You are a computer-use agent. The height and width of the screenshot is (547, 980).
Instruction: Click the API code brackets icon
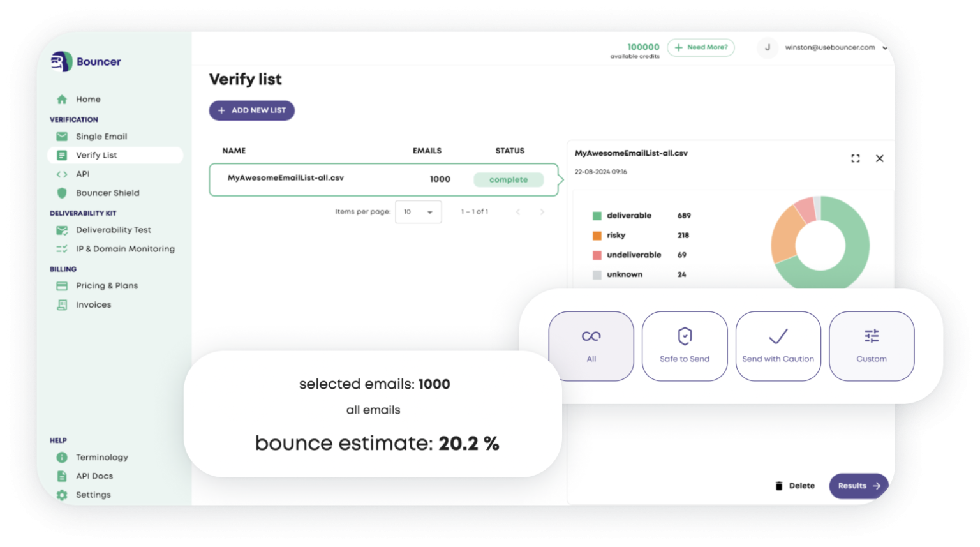click(62, 174)
